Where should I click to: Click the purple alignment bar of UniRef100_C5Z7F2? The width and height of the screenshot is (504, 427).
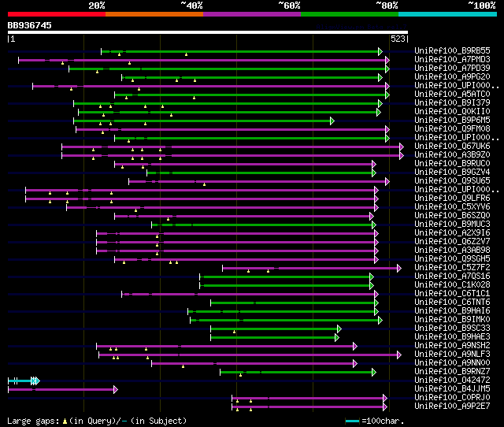pyautogui.click(x=312, y=268)
